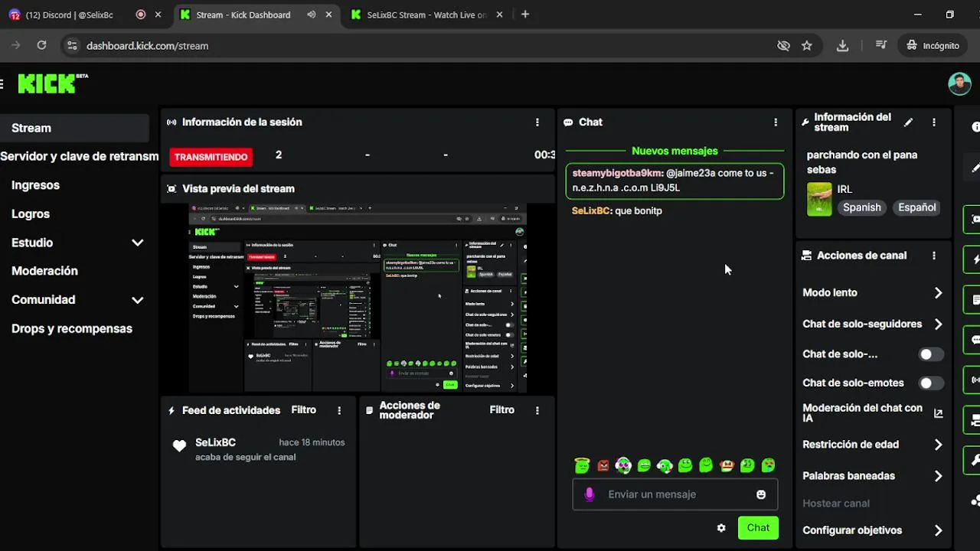Open a new browser tab
This screenshot has width=980, height=551.
(x=525, y=15)
